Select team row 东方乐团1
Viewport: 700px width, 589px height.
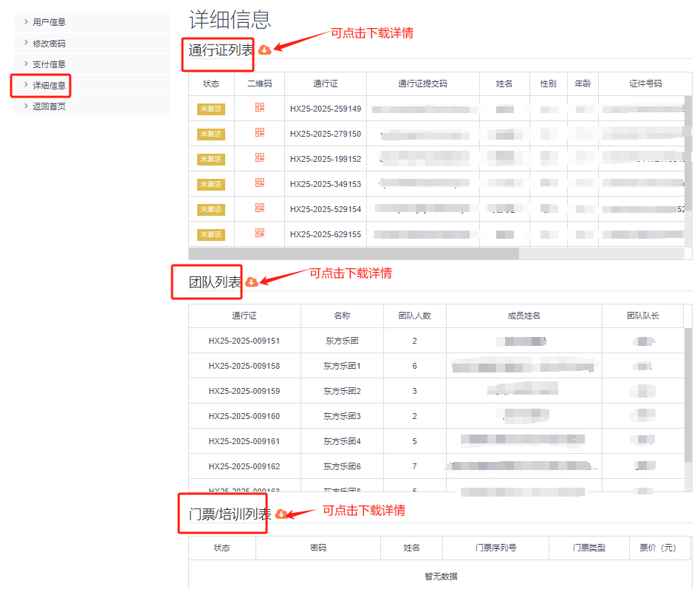point(342,367)
